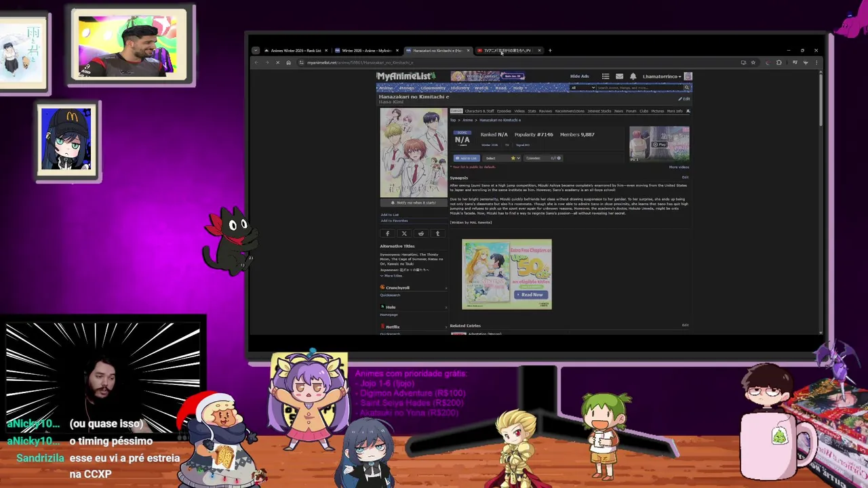Click the More videos link
The height and width of the screenshot is (488, 868).
point(679,167)
